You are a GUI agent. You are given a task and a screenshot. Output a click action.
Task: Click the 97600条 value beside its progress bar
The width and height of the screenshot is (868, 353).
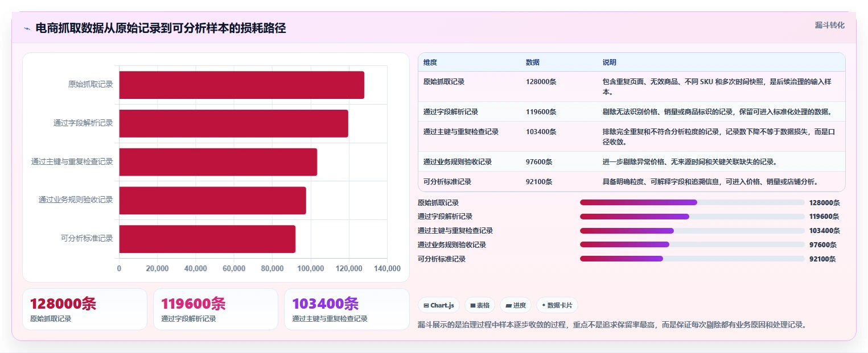point(823,245)
